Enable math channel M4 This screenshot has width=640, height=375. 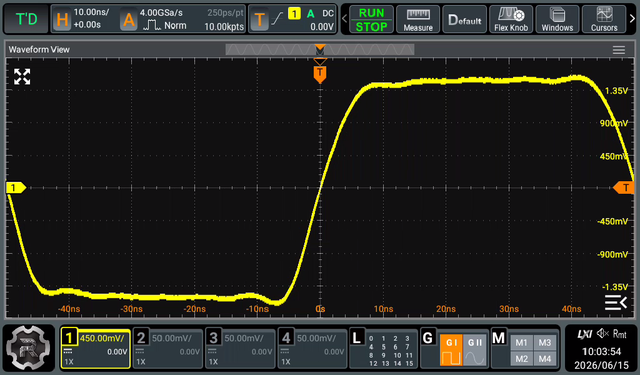click(x=544, y=359)
